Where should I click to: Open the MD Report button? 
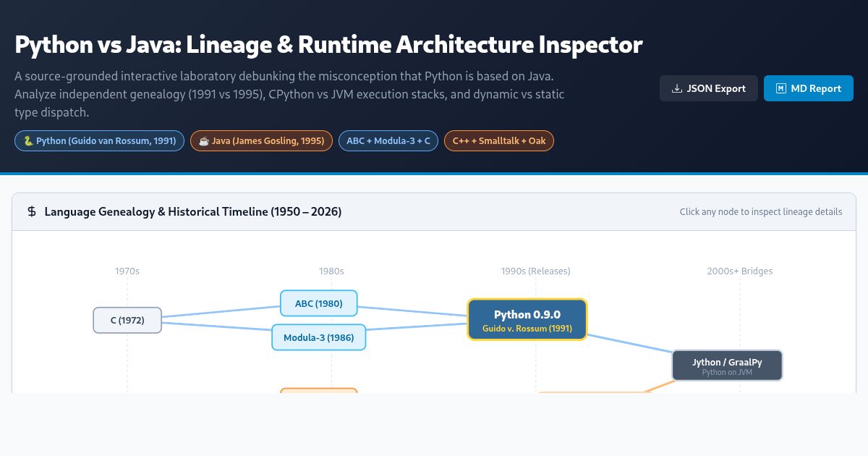point(808,88)
